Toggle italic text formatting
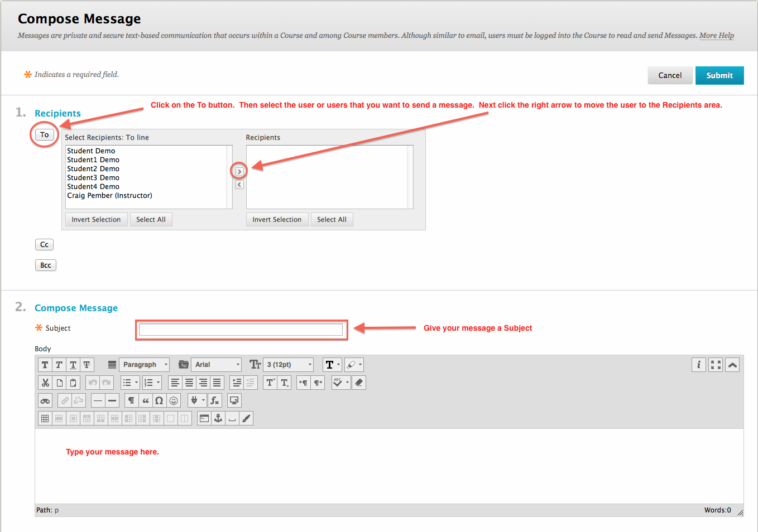 point(59,365)
